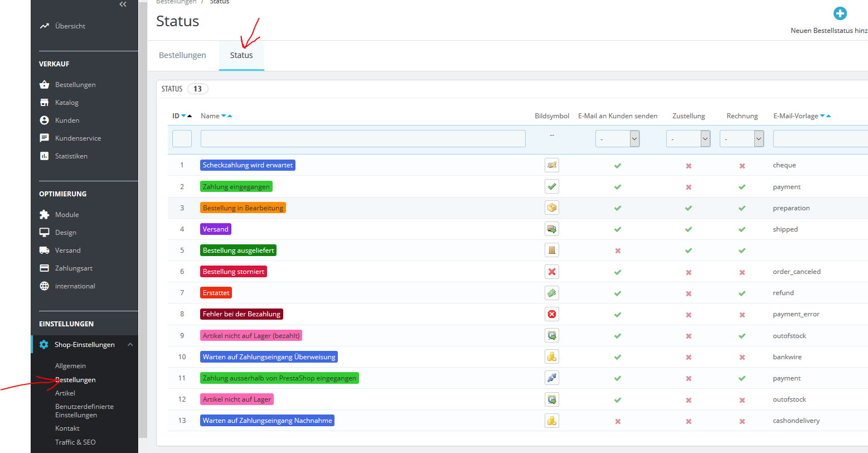Click the payment_error template text

[x=796, y=314]
